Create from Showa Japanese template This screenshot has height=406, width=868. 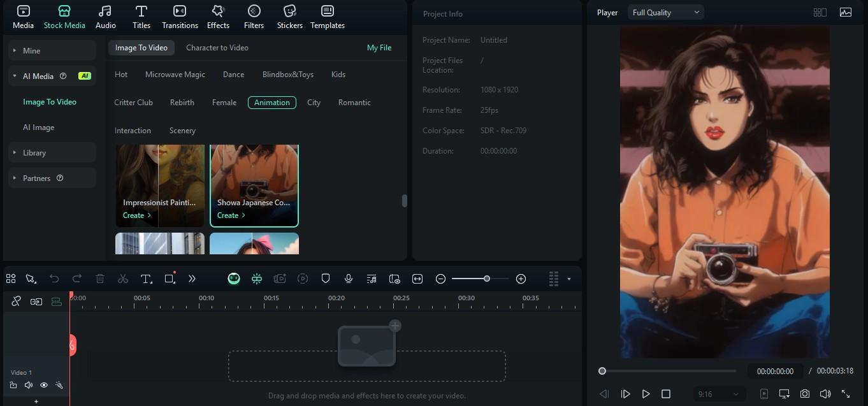point(231,215)
